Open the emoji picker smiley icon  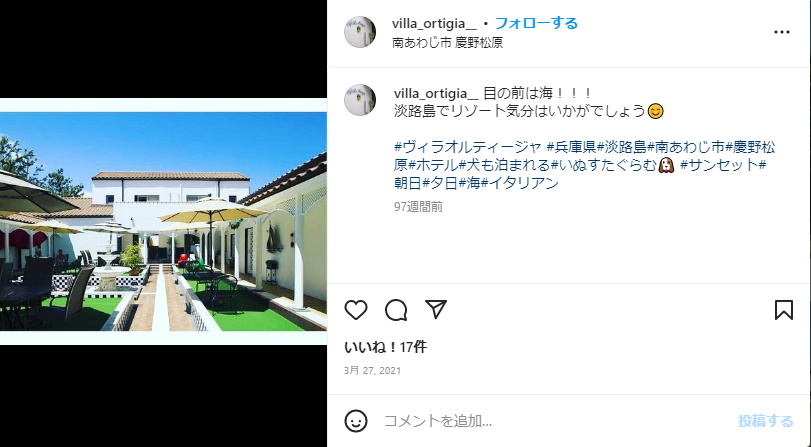356,421
